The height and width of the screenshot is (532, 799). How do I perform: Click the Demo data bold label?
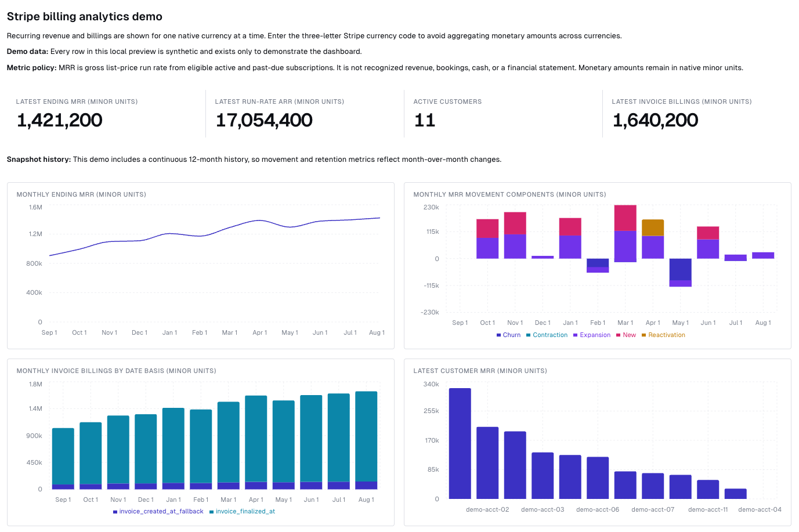(27, 52)
